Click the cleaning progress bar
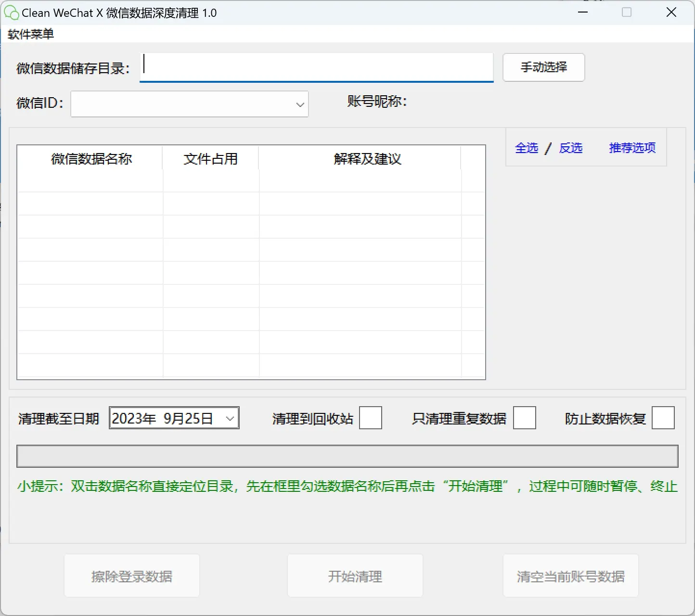 347,456
